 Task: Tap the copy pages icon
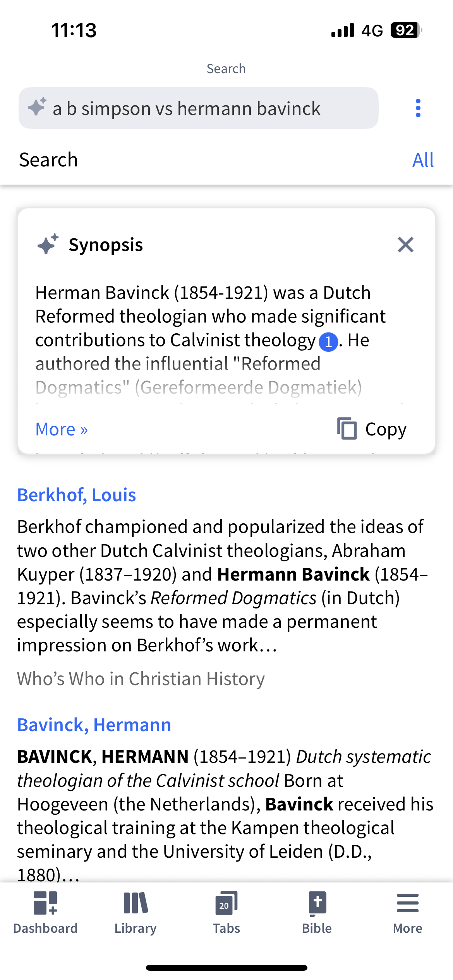347,428
